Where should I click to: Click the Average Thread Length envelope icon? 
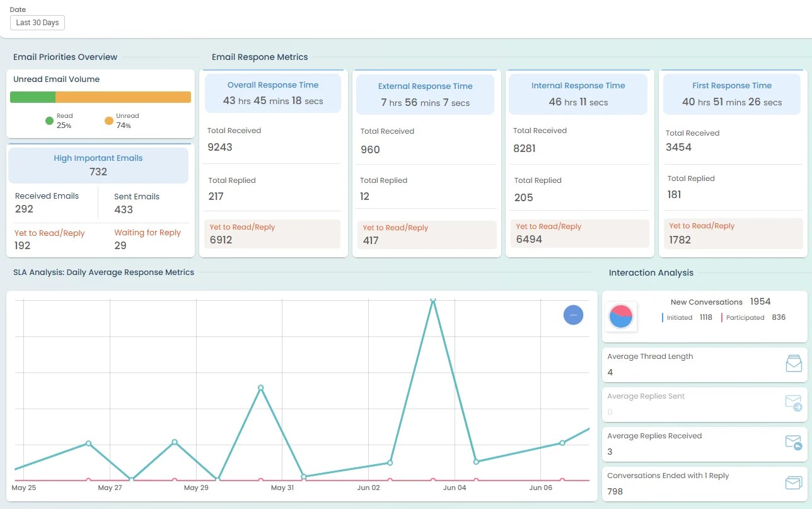point(794,363)
